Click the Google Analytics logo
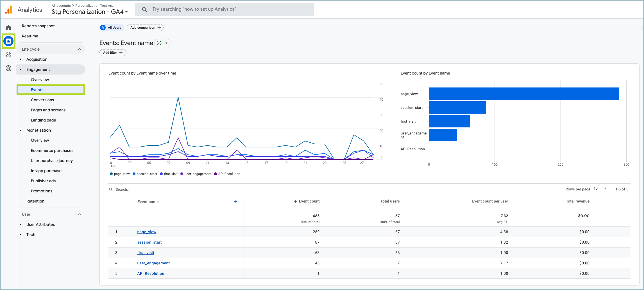Viewport: 644px width, 290px height. (x=9, y=10)
